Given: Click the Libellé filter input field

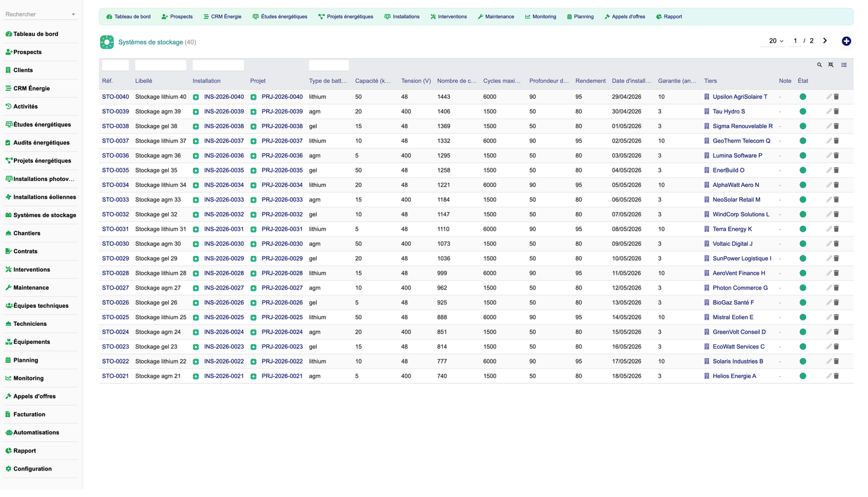Looking at the screenshot, I should (160, 66).
